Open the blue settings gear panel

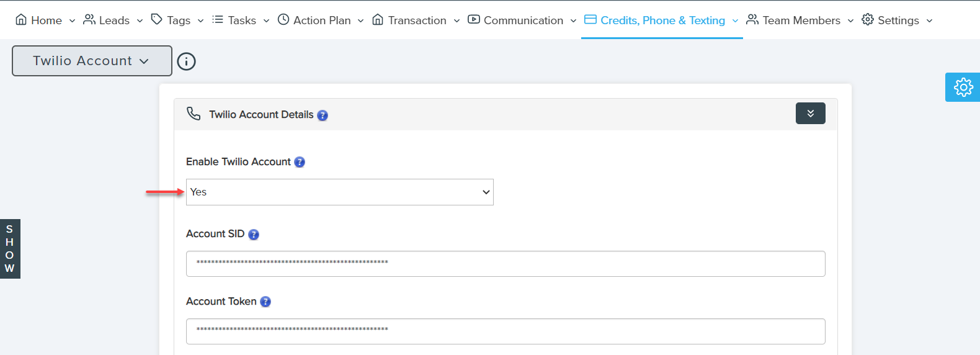(x=963, y=88)
